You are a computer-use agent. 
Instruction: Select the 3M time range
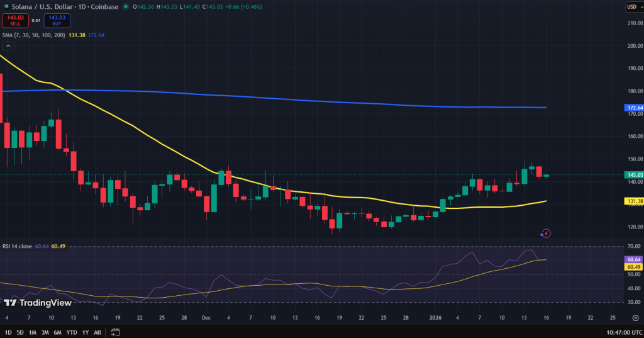(x=45, y=332)
